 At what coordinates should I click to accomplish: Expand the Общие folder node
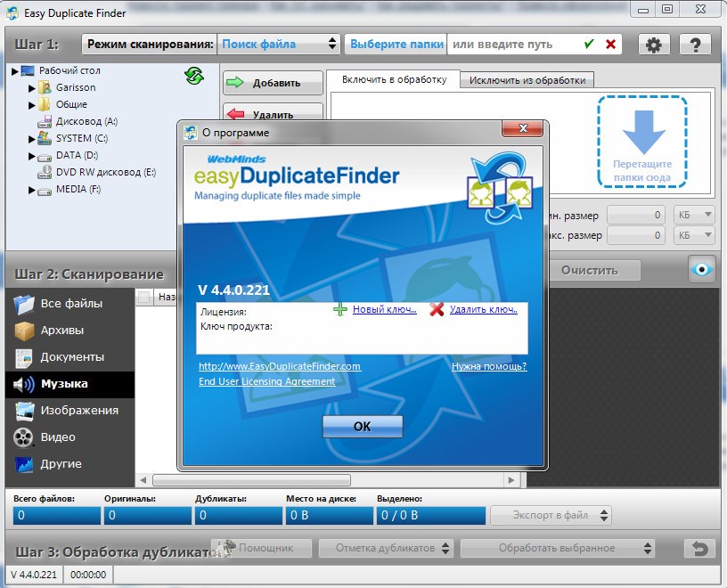[31, 105]
